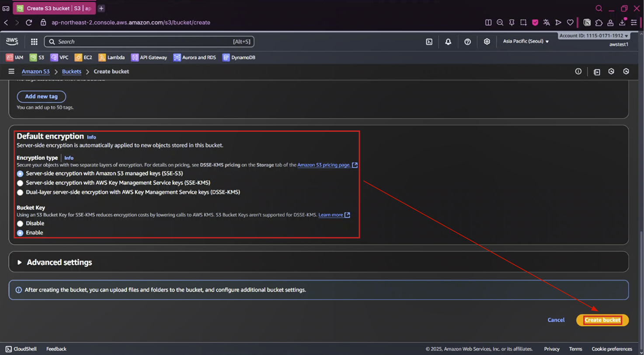Open the S3 side navigation hamburger menu
Screen dimensions: 644x355
point(11,71)
